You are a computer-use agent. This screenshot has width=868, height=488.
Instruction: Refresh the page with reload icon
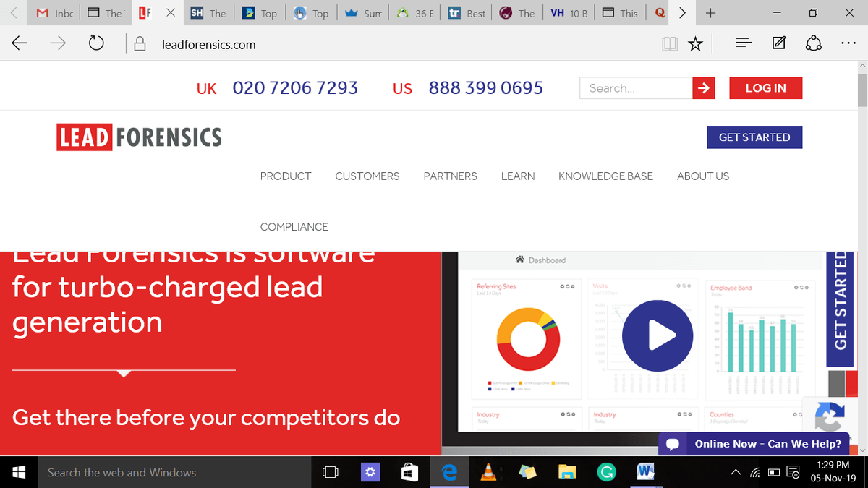(96, 44)
